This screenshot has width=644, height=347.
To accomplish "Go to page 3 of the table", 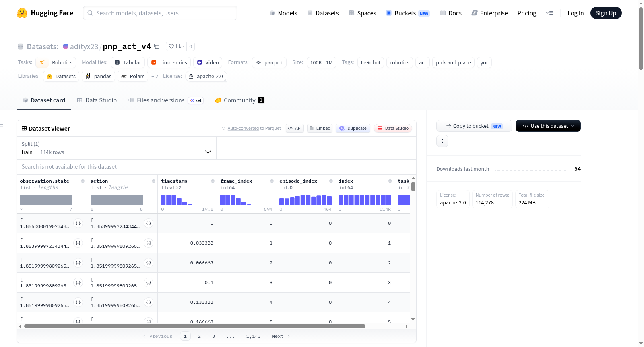I will pyautogui.click(x=213, y=336).
